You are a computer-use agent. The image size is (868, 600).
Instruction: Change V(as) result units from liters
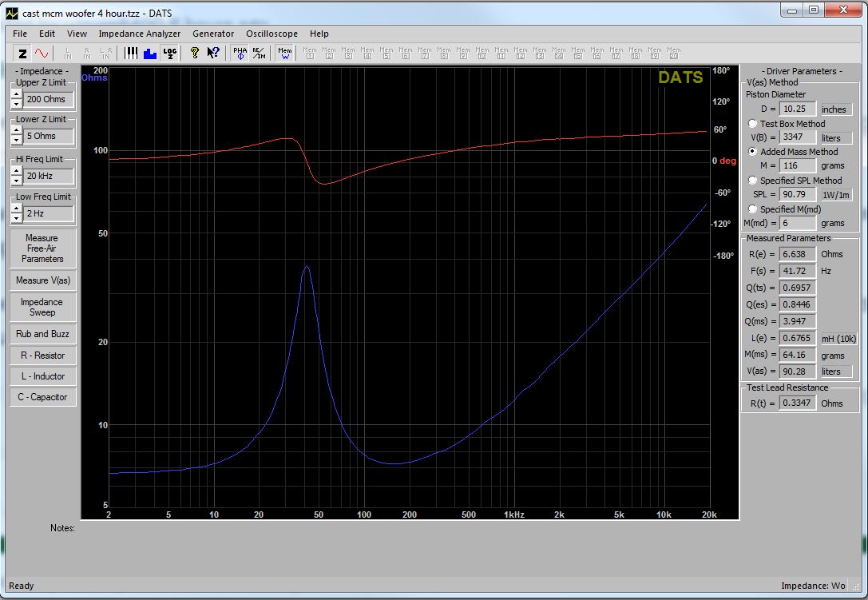click(x=835, y=372)
